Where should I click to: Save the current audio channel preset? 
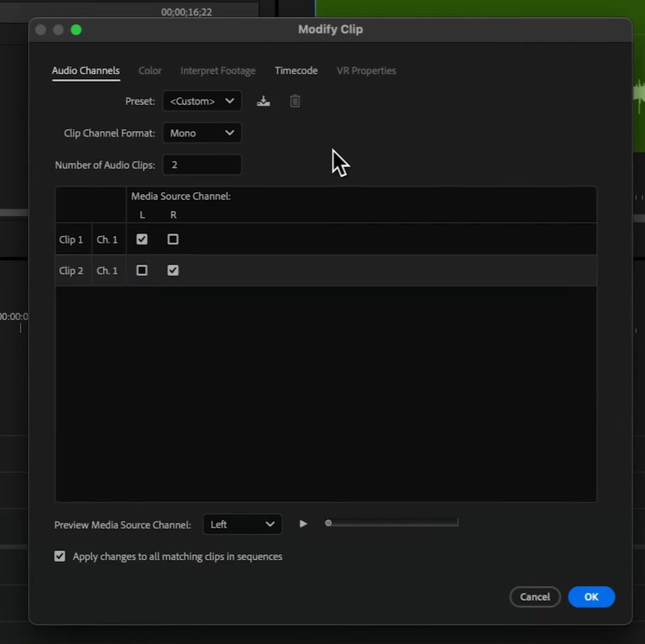pos(264,101)
